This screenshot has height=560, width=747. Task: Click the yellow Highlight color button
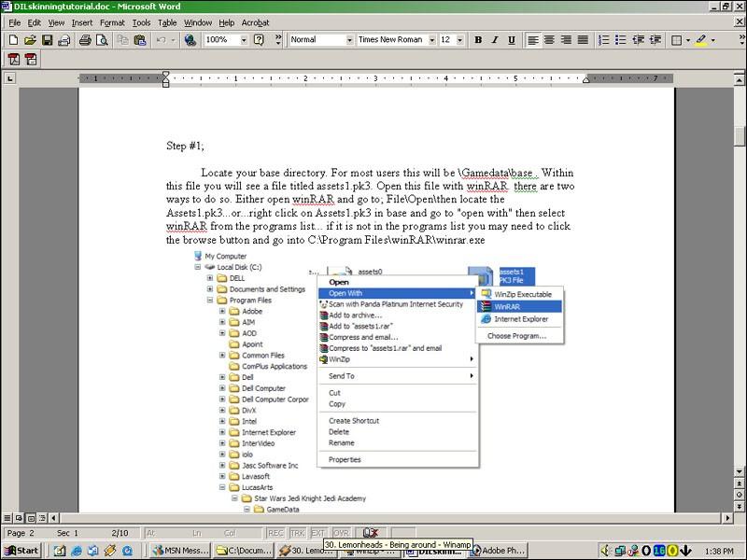pyautogui.click(x=701, y=40)
